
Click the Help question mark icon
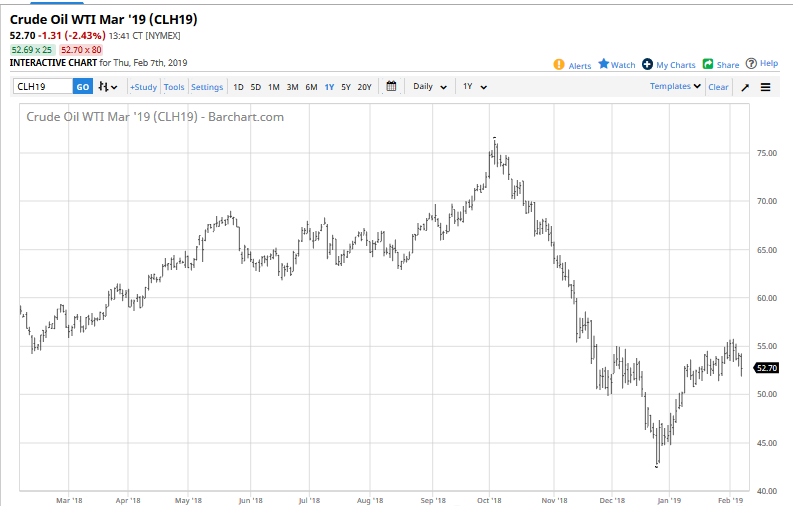pos(751,64)
